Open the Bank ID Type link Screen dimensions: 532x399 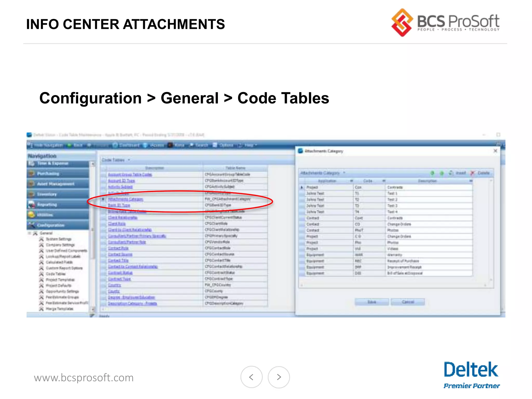pos(119,205)
